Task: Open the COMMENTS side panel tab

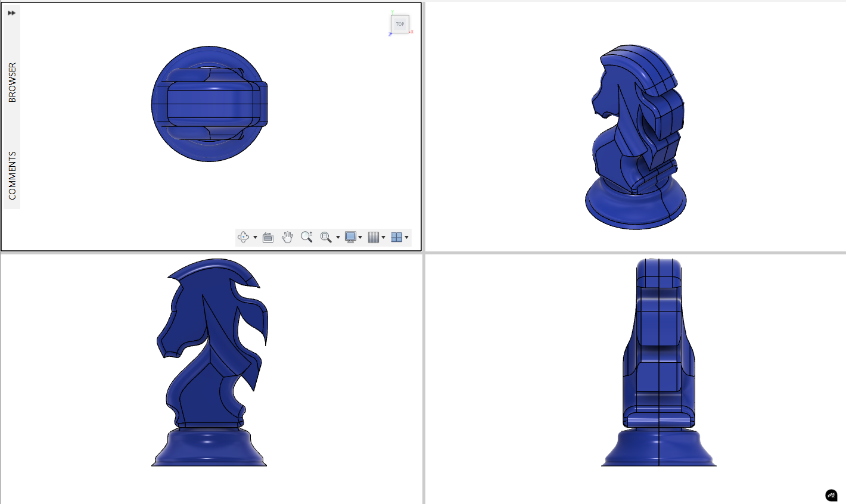Action: point(12,175)
